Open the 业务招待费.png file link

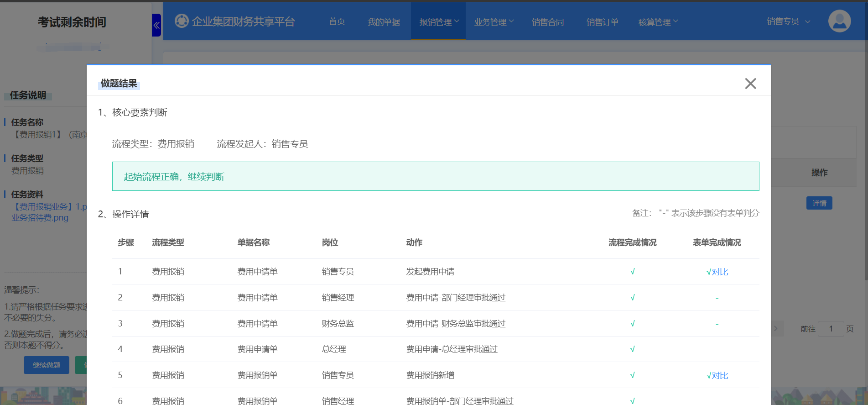(40, 218)
